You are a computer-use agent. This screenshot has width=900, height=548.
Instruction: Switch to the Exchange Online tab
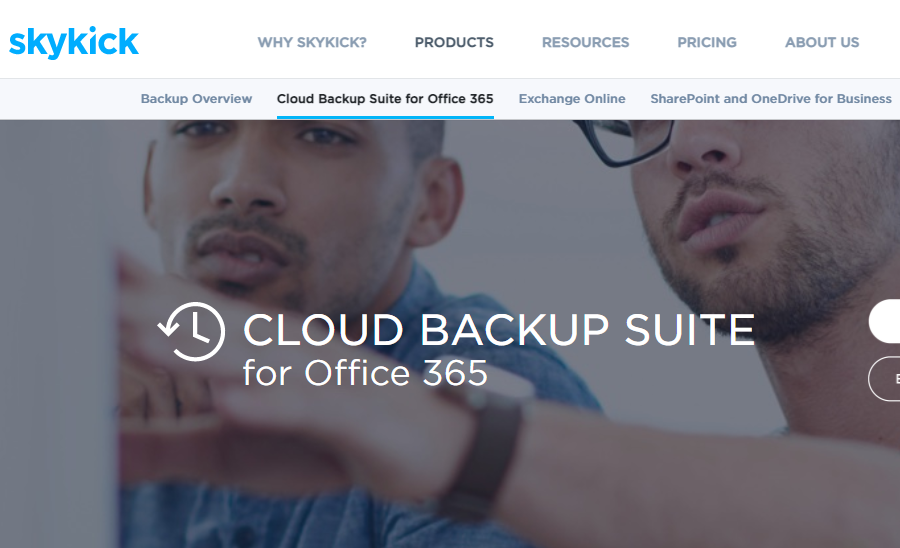[572, 99]
